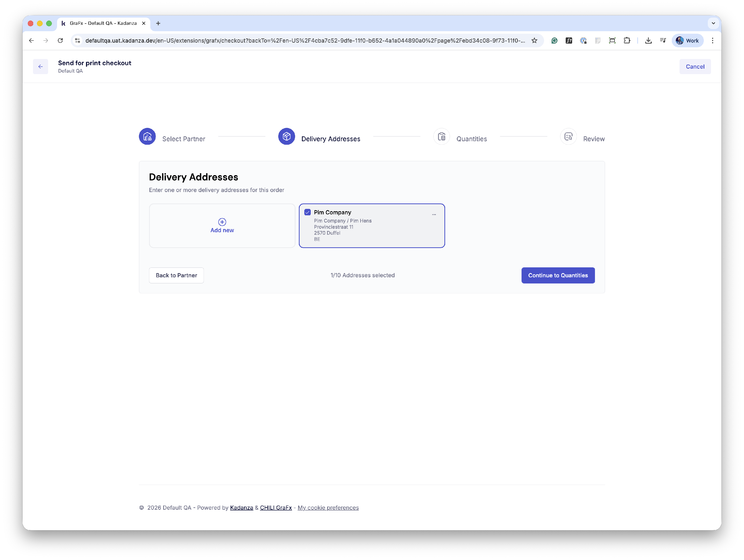Screen dimensions: 744x560
Task: Click the plus icon to add address
Action: pyautogui.click(x=222, y=222)
